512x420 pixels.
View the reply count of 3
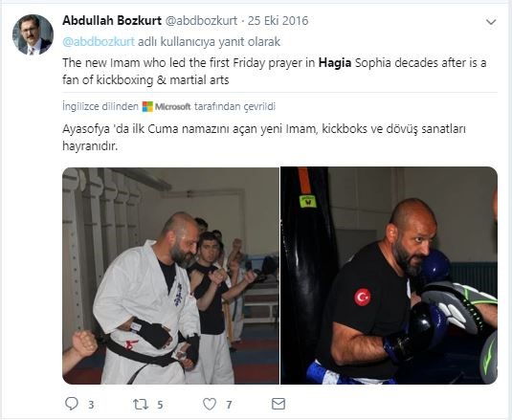91,405
